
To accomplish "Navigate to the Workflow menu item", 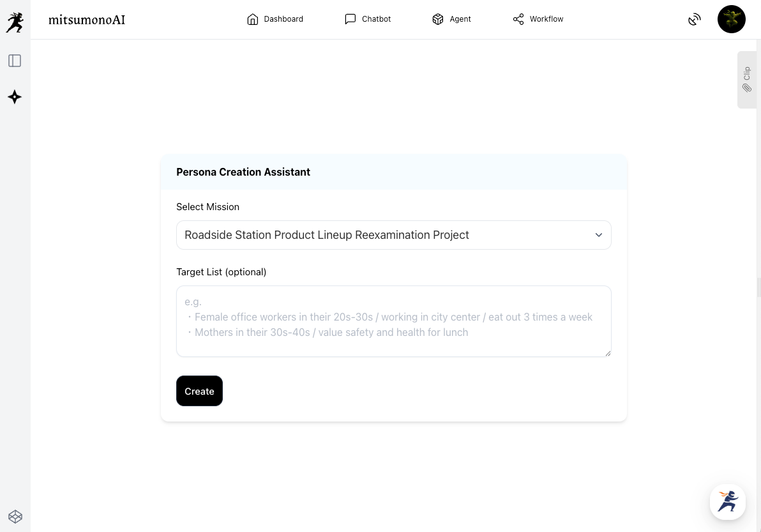I will point(538,19).
